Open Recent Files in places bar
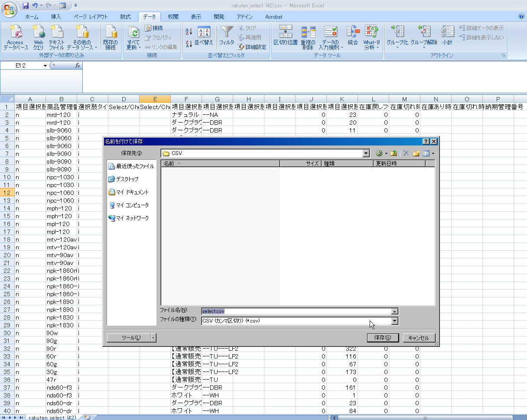 131,166
